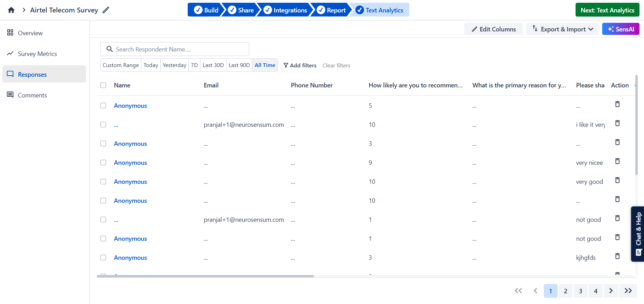Click pencil icon to rename survey
Viewport: 644px width, 304px height.
tap(106, 10)
